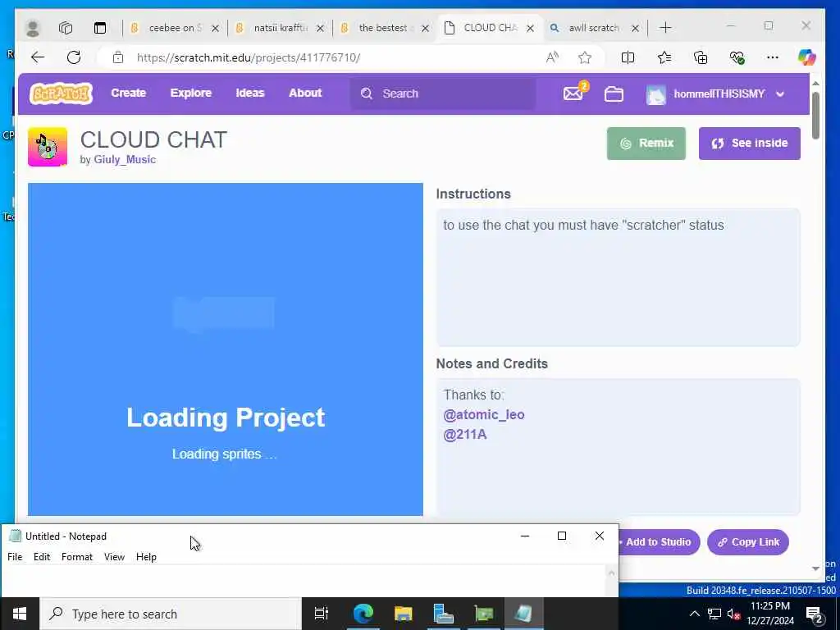Viewport: 840px width, 630px height.
Task: Open Scratch messages envelope icon
Action: [x=573, y=94]
